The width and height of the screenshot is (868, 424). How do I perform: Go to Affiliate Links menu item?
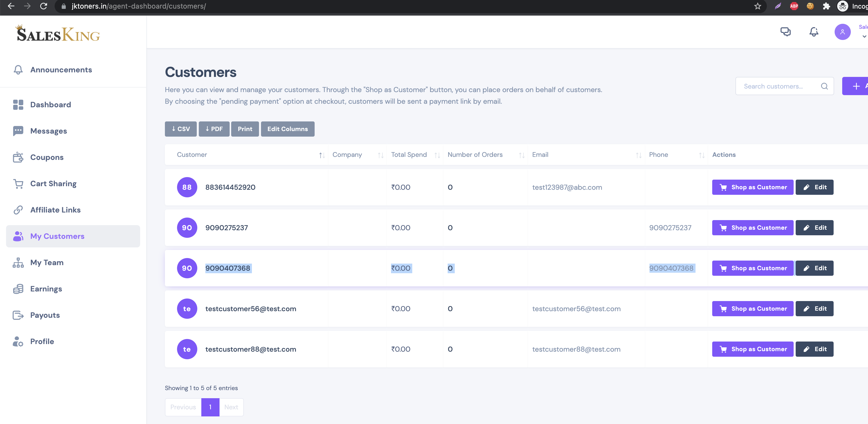coord(55,210)
